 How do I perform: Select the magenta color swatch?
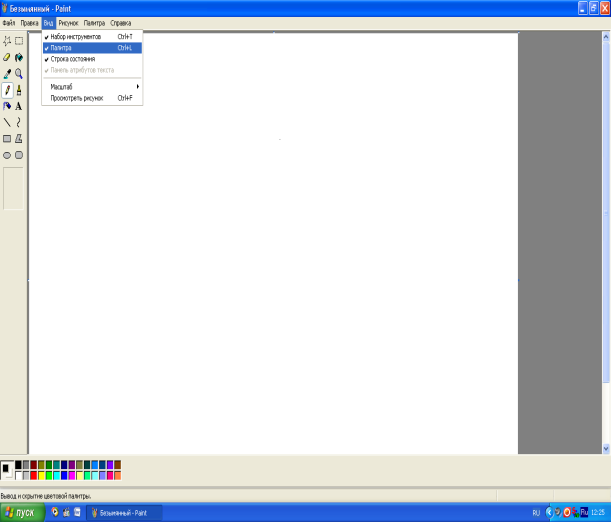click(x=72, y=475)
